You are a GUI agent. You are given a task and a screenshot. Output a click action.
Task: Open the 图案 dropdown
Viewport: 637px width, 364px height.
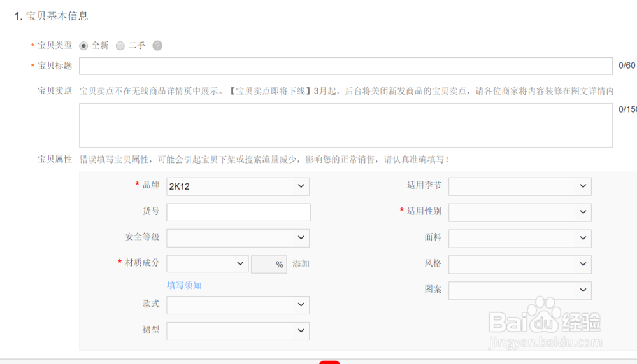pyautogui.click(x=520, y=290)
